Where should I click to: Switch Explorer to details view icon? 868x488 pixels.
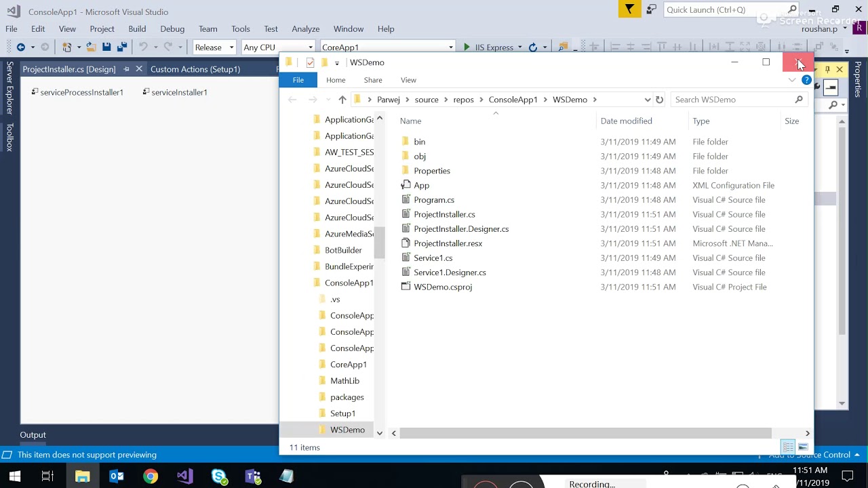[788, 447]
